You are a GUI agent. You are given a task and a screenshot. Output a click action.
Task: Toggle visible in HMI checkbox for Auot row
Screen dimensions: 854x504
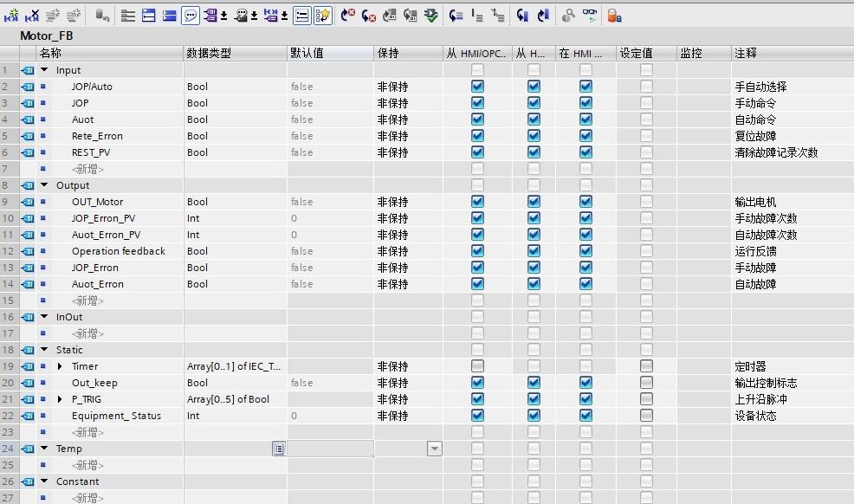pyautogui.click(x=586, y=120)
